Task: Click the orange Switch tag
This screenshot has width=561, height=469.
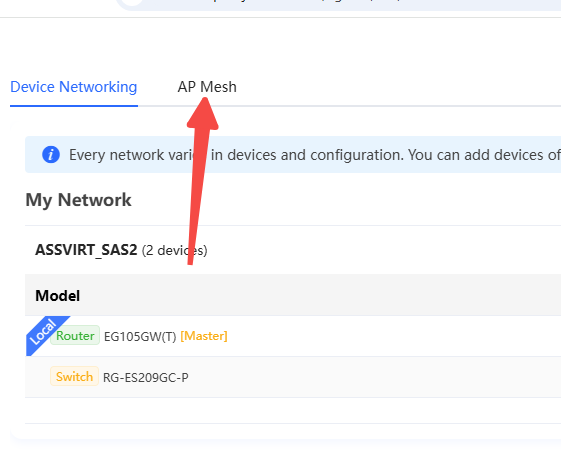Action: coord(74,376)
